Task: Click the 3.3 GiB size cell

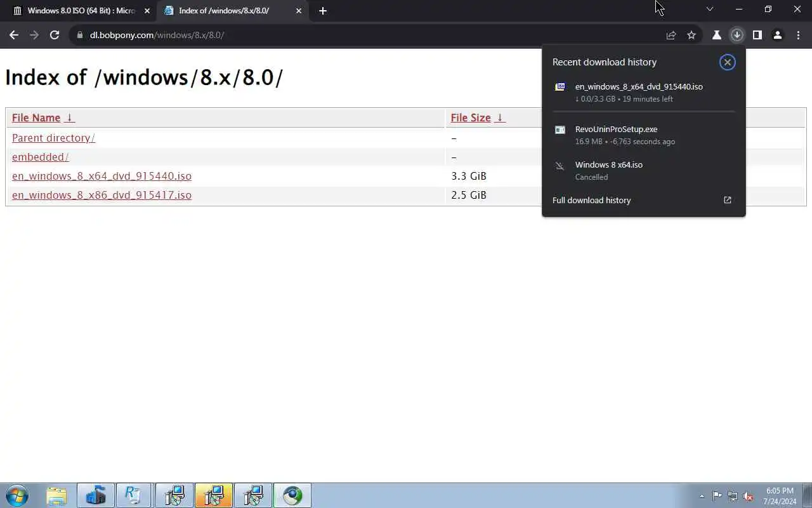Action: point(469,176)
